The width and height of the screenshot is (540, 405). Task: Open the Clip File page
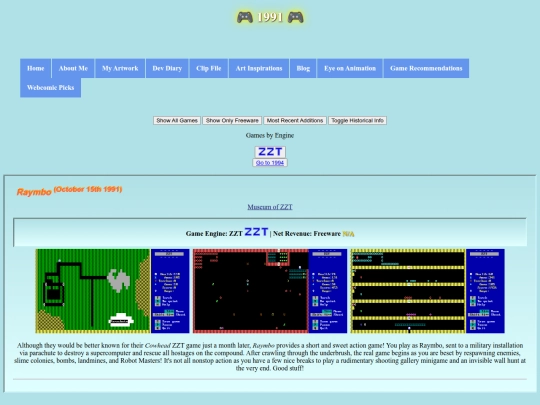pos(208,68)
